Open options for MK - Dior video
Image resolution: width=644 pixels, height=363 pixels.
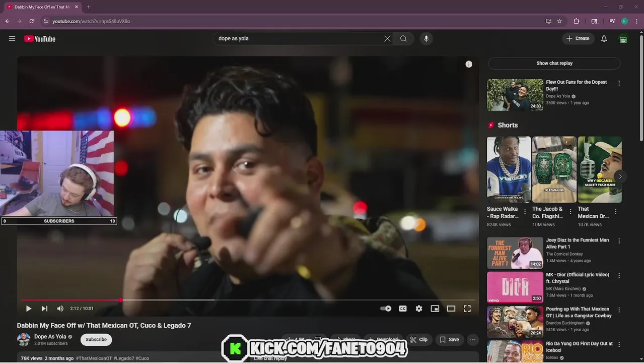(x=619, y=276)
